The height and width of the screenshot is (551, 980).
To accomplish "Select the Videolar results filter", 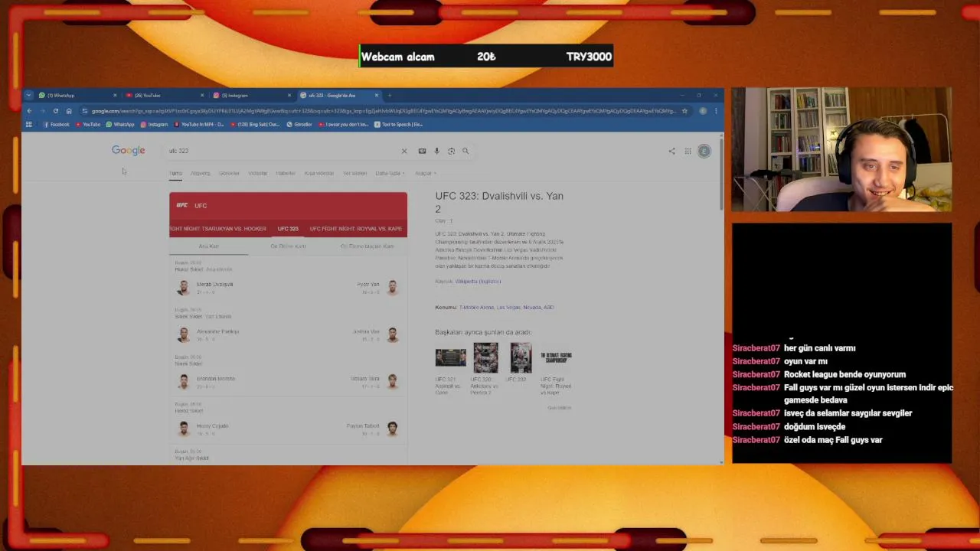I will 258,173.
